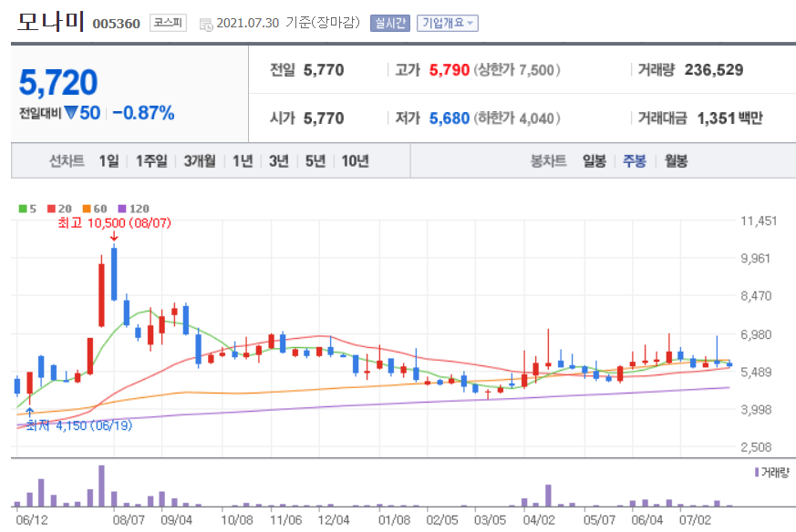Click the -0.87% change value
796x532 pixels.
pyautogui.click(x=143, y=113)
